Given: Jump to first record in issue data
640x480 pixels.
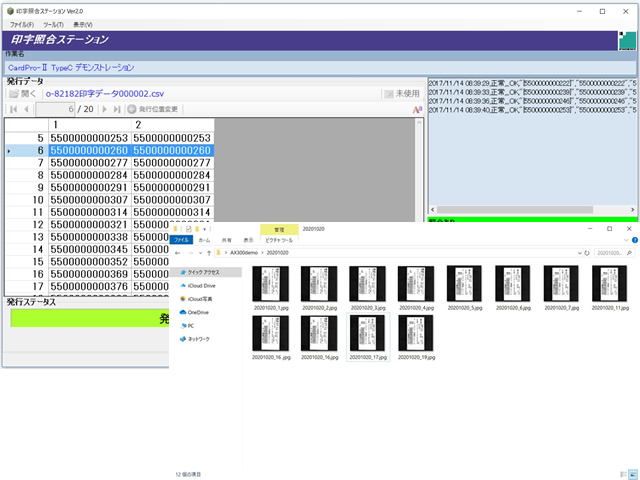Looking at the screenshot, I should [x=13, y=109].
